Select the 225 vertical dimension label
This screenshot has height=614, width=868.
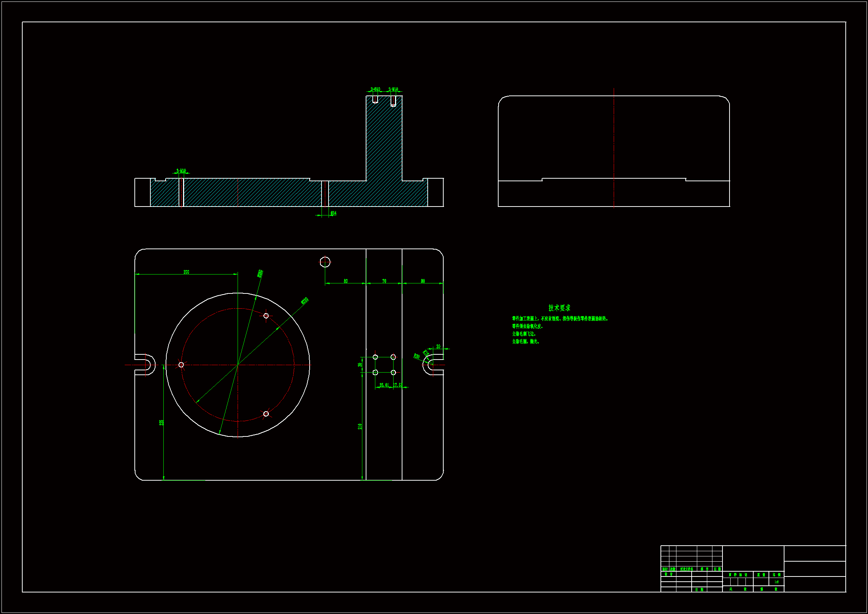point(161,422)
